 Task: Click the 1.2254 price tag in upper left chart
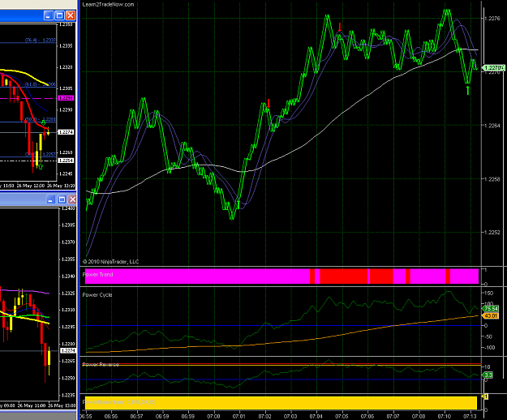(x=66, y=161)
